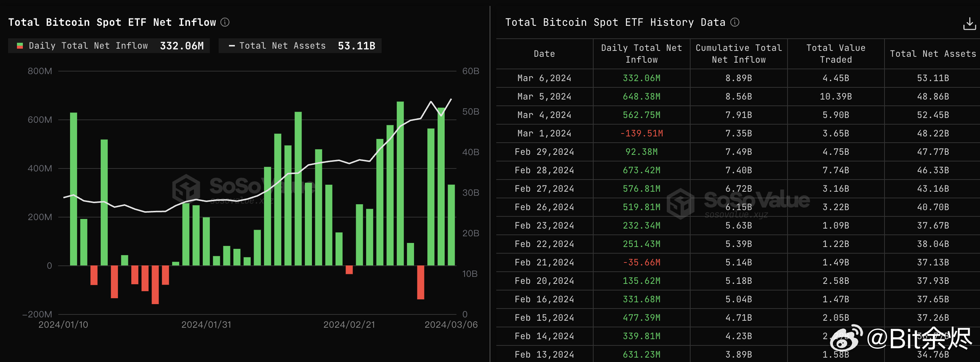The width and height of the screenshot is (980, 362).
Task: Select the Feb 28,2024 date cell
Action: [544, 171]
